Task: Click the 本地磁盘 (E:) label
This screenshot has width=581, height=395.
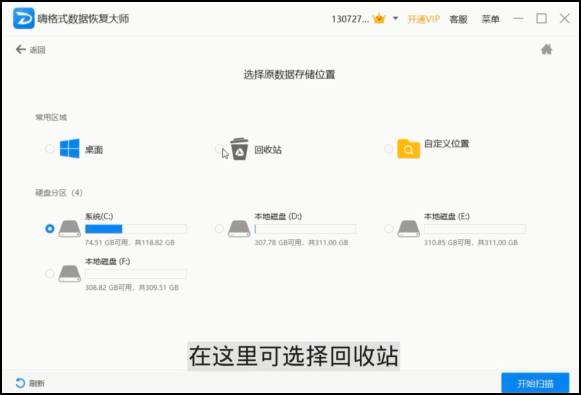Action: 447,216
